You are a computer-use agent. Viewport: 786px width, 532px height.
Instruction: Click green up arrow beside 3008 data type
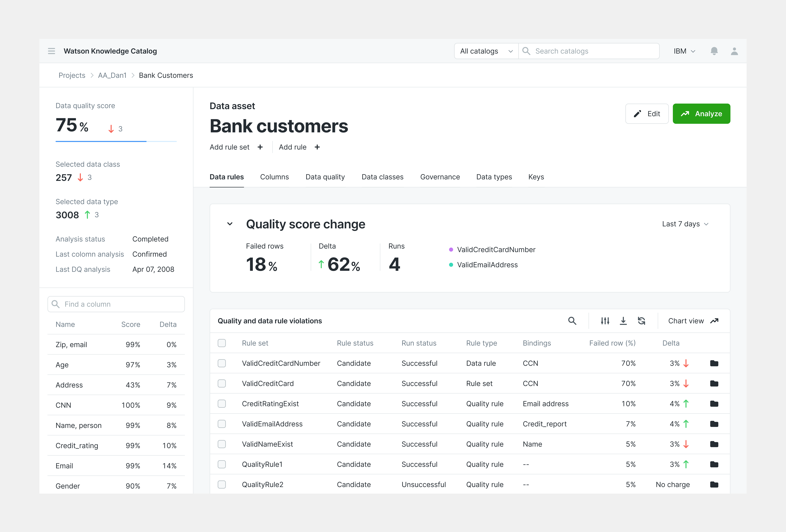[87, 215]
